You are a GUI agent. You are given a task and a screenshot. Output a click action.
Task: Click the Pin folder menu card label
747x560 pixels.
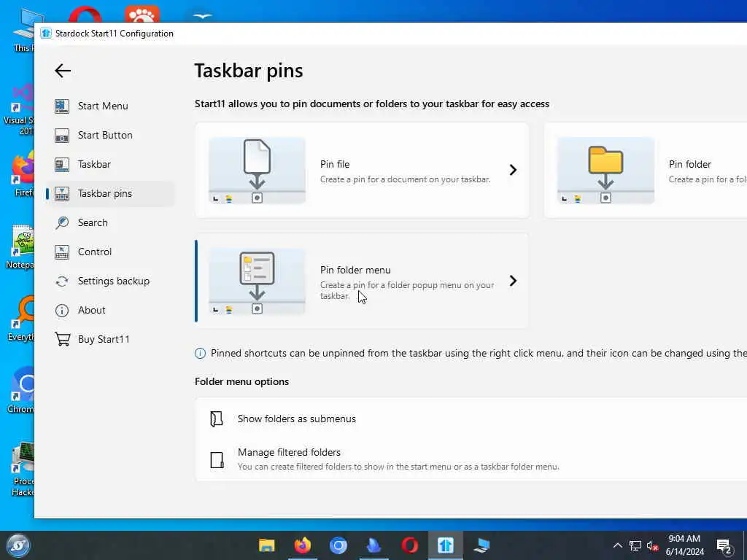(x=355, y=270)
